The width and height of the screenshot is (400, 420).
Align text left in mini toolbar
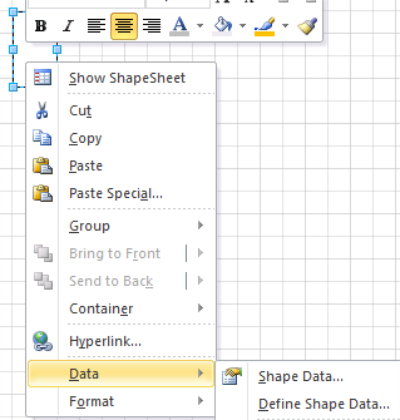(x=96, y=26)
